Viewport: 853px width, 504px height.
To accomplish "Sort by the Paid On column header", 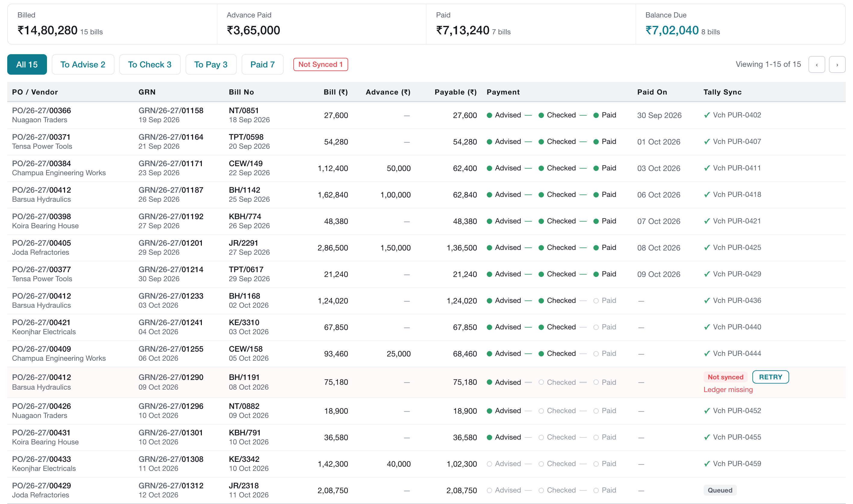I will pos(652,92).
